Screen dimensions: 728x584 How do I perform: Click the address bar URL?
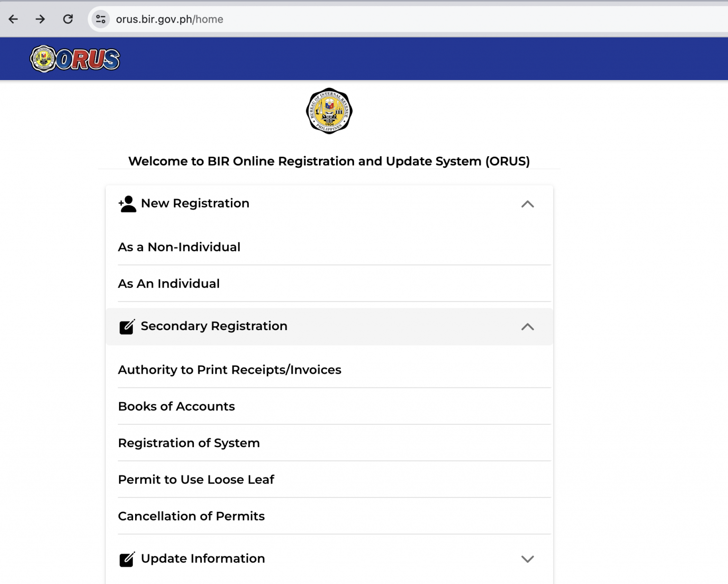coord(169,19)
